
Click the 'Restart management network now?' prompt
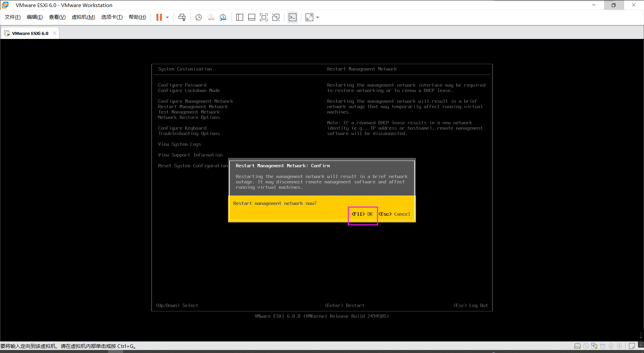point(275,203)
